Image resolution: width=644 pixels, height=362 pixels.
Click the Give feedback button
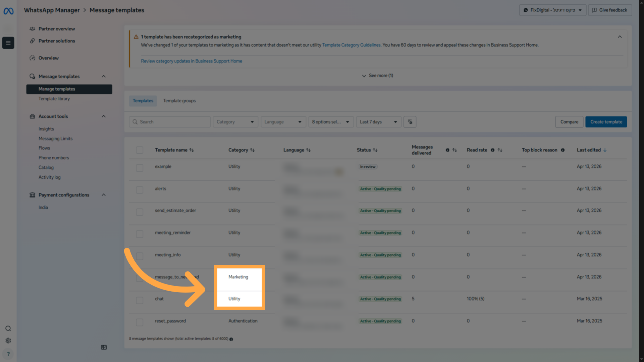point(610,10)
